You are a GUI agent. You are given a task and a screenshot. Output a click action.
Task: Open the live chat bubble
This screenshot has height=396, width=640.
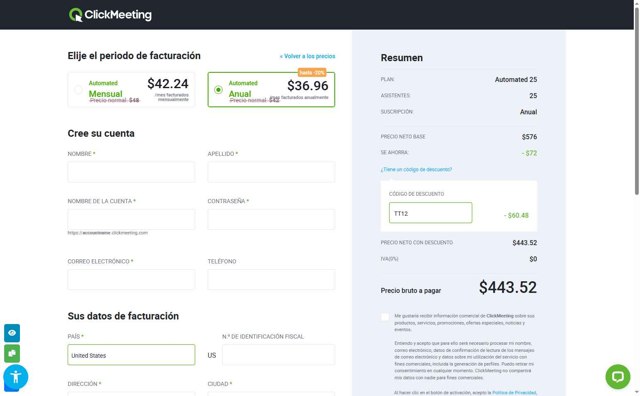(x=618, y=376)
